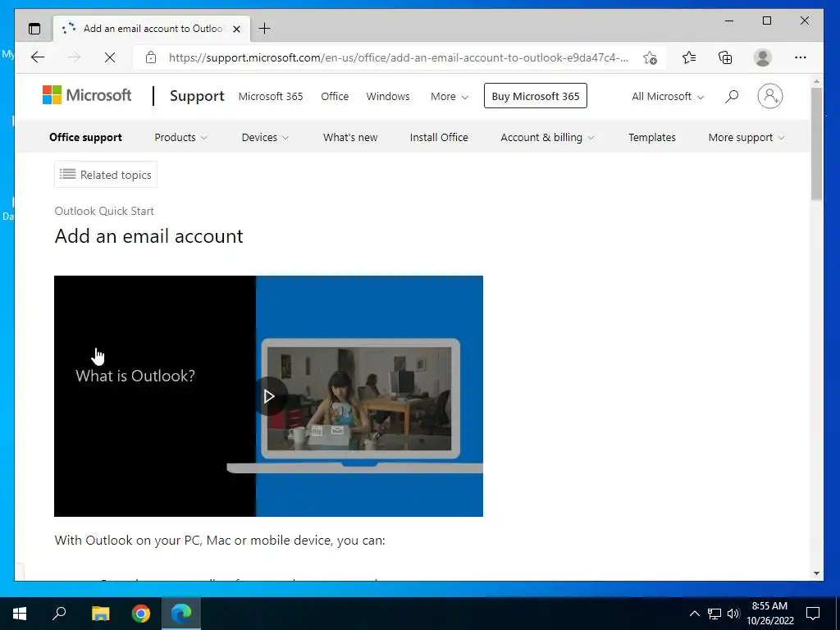Stop loading the page with the X button

coord(110,57)
